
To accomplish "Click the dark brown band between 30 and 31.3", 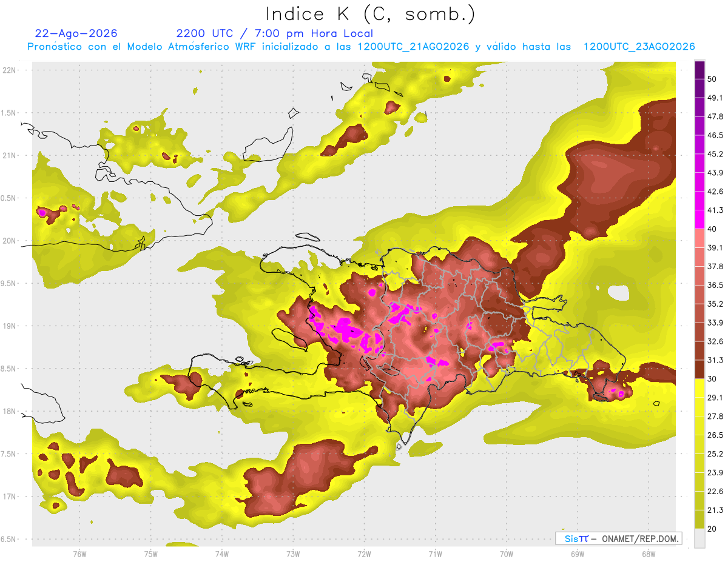I will tap(699, 369).
